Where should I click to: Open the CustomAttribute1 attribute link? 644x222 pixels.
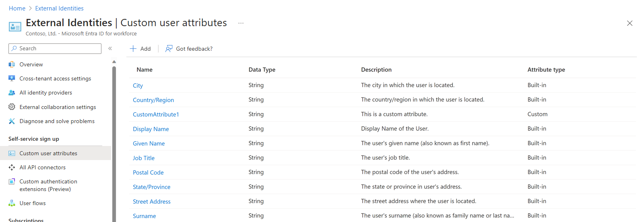(156, 115)
